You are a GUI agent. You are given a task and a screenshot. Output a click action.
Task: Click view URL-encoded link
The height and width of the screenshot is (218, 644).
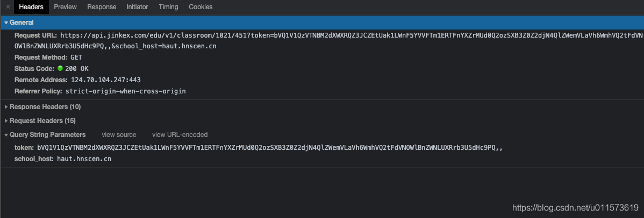(x=180, y=135)
